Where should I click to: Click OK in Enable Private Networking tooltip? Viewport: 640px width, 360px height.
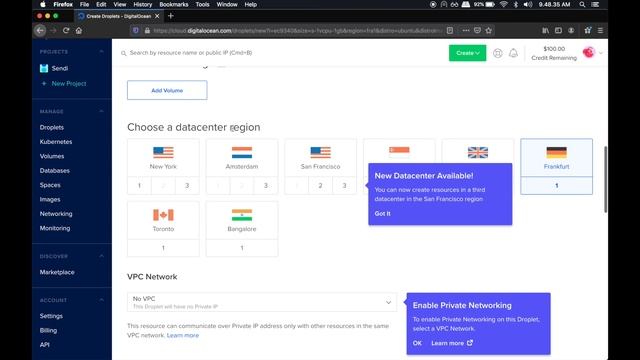point(417,343)
